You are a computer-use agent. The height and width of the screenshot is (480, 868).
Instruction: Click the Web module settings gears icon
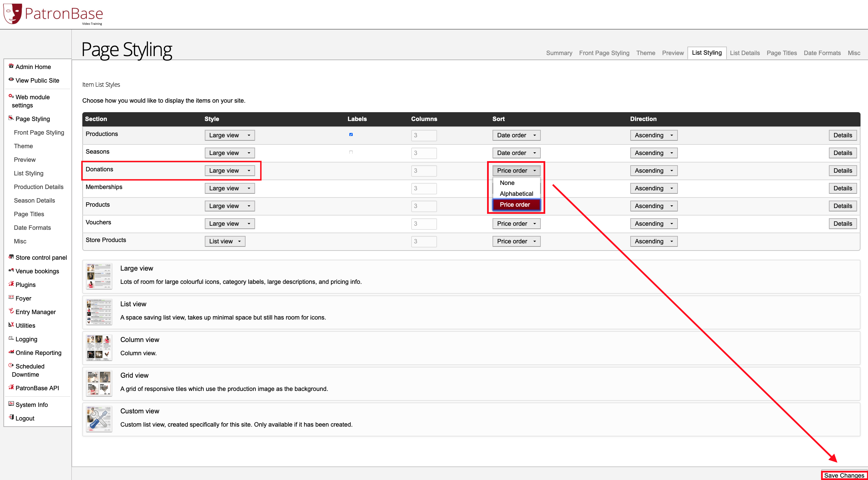pos(11,96)
